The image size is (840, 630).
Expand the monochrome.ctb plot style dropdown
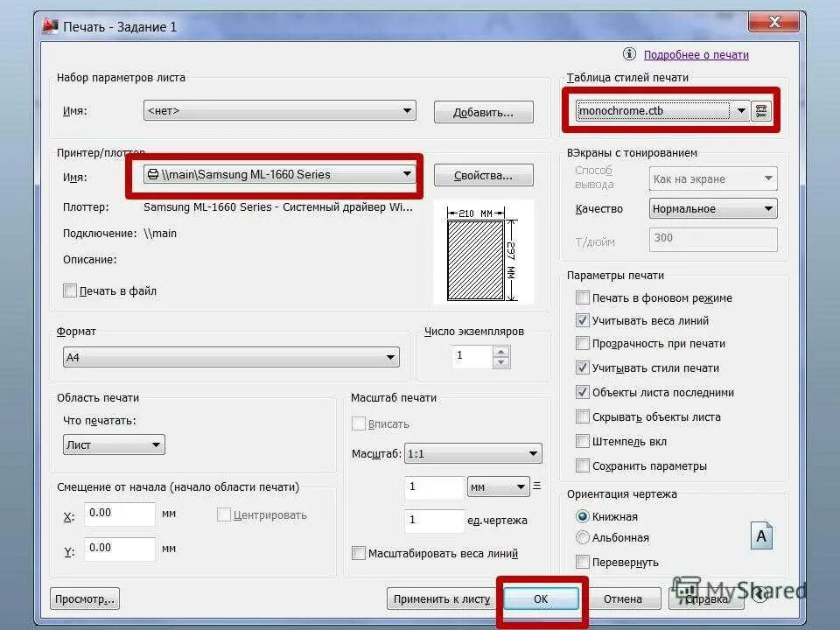coord(662,111)
